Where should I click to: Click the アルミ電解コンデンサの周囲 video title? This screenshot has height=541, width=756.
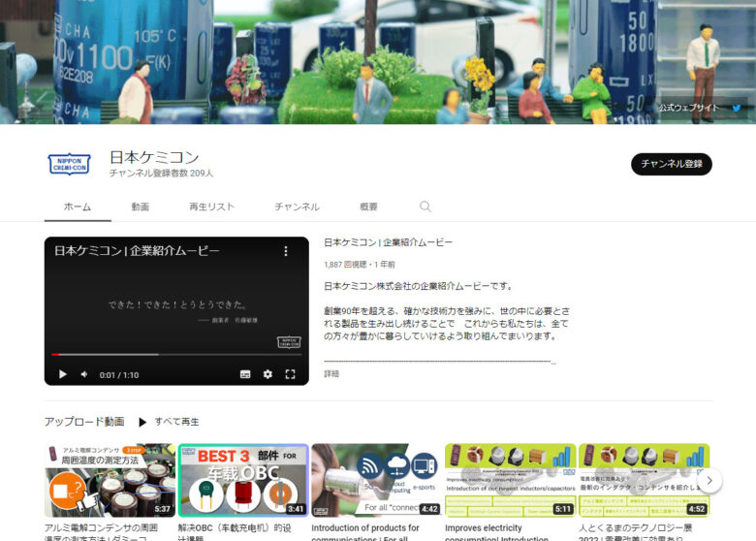click(x=101, y=532)
